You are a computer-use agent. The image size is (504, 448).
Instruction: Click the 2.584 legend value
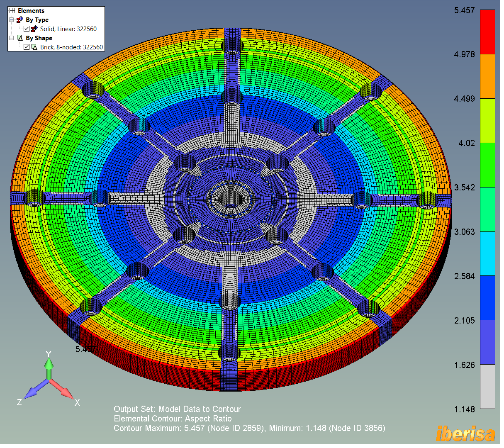click(x=464, y=276)
